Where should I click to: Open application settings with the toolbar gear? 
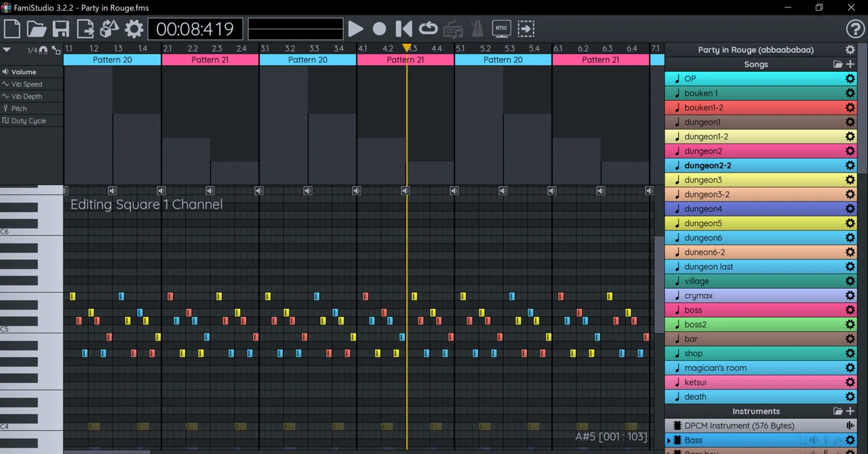134,28
